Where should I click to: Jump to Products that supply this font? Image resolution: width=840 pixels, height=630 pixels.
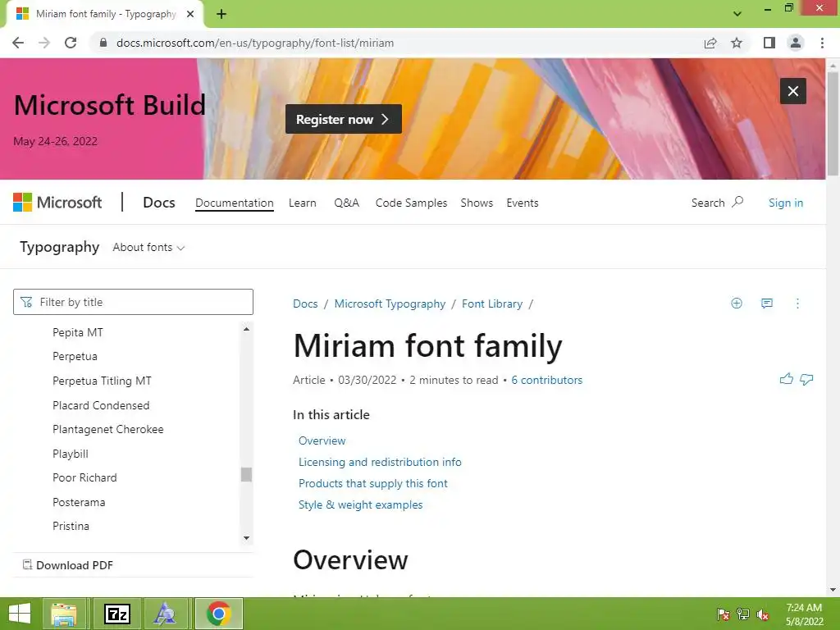pyautogui.click(x=373, y=483)
